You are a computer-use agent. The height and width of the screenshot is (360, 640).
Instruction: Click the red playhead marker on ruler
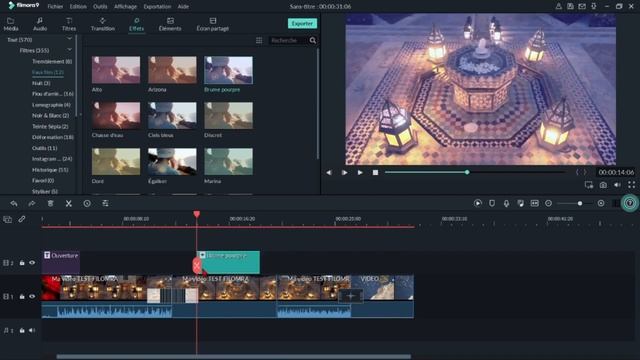point(197,214)
